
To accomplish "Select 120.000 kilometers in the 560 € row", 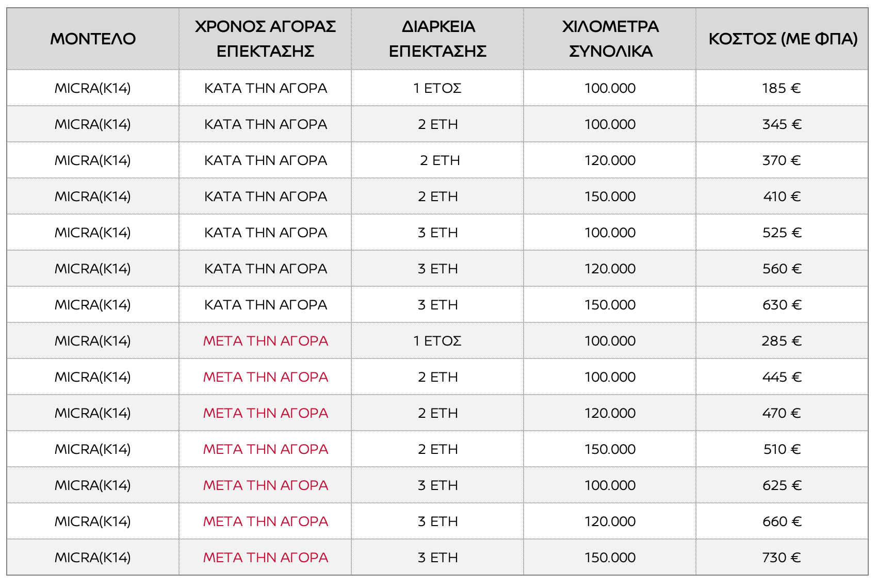I will [x=610, y=269].
